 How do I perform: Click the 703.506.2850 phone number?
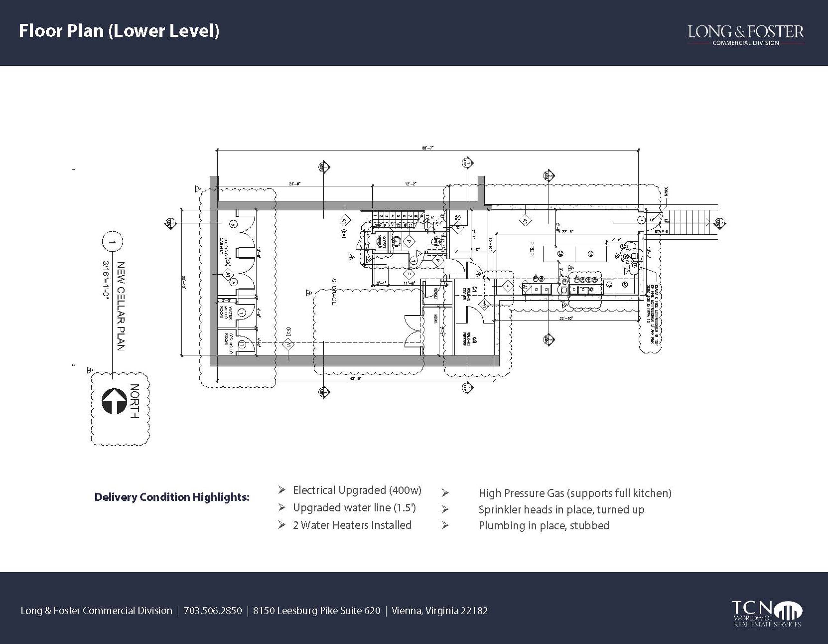point(213,611)
